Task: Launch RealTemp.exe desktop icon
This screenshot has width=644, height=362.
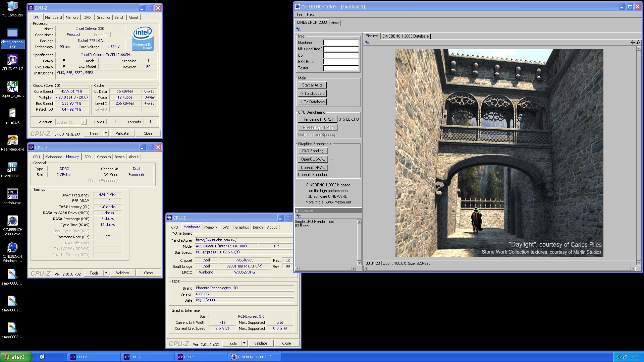Action: point(12,143)
